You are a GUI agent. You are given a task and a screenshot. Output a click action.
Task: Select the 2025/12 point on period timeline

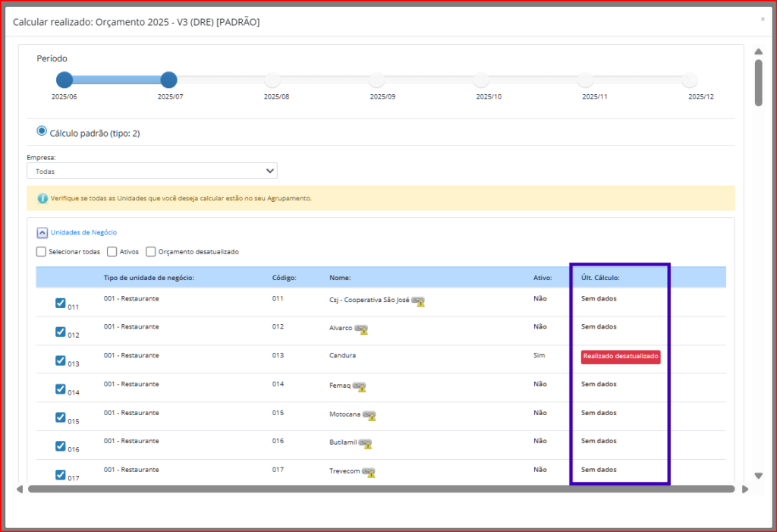coord(689,80)
